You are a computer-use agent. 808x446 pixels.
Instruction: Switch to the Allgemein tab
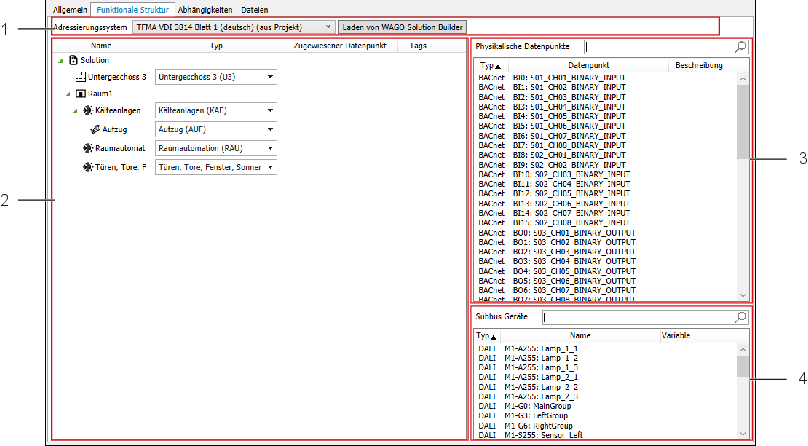(x=70, y=10)
